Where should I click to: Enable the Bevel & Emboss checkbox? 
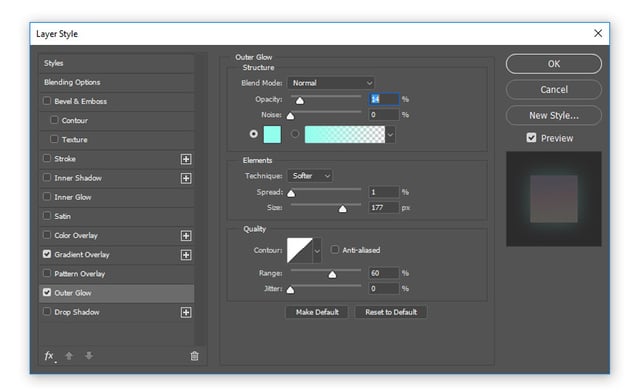click(x=47, y=100)
